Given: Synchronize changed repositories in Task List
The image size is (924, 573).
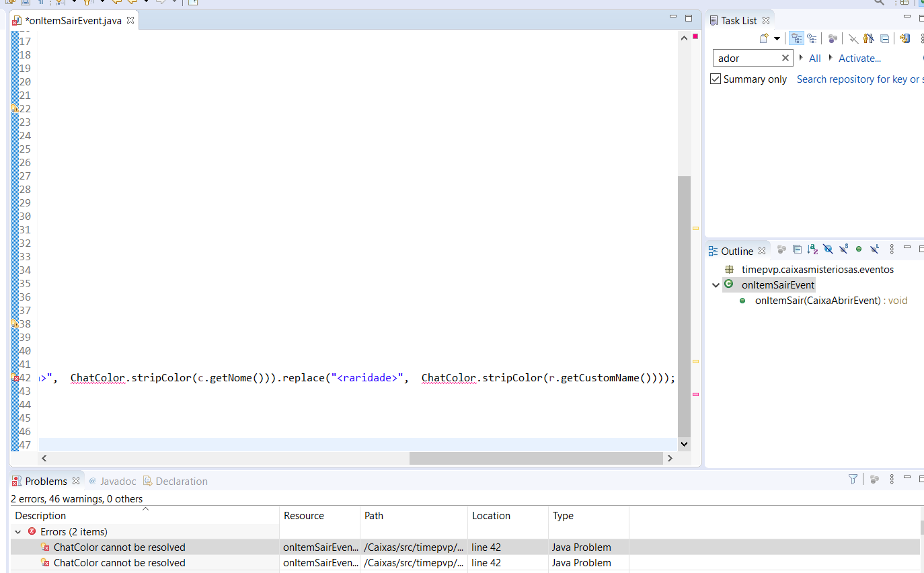Looking at the screenshot, I should pos(904,39).
